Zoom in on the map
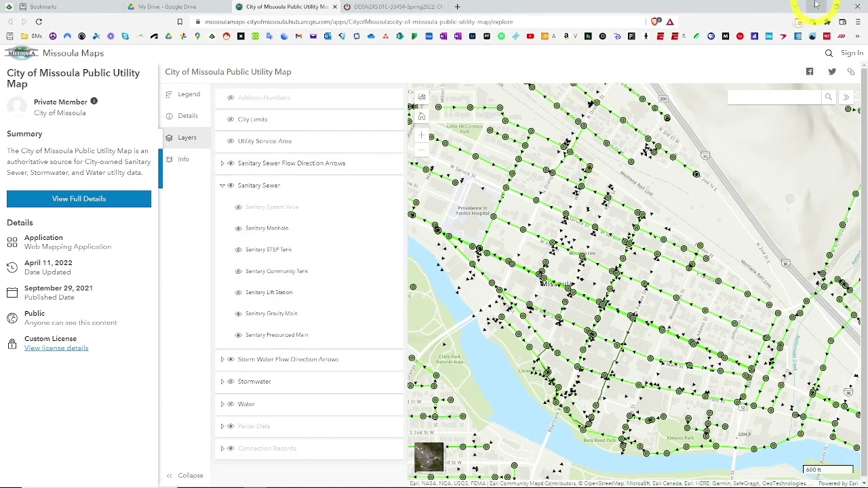 click(421, 135)
